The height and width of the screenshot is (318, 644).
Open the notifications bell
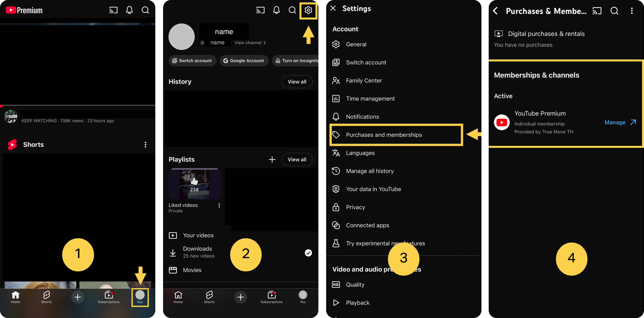pos(129,10)
